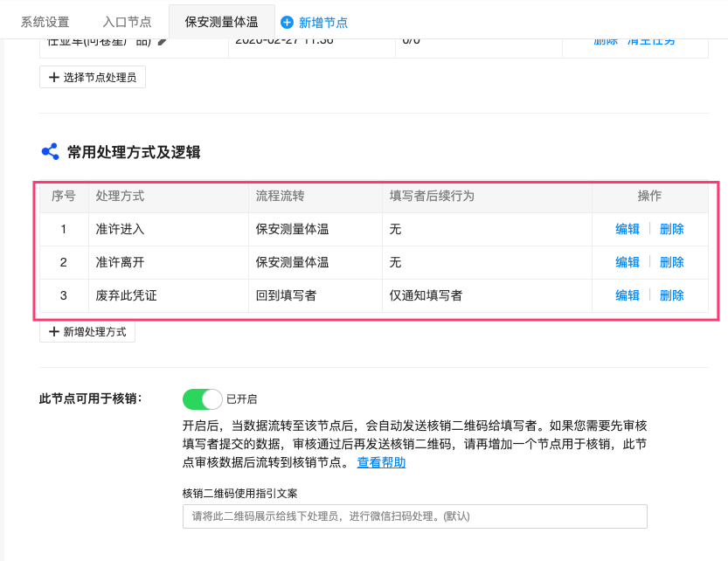
Task: Click the 已开启 status label
Action: (241, 399)
